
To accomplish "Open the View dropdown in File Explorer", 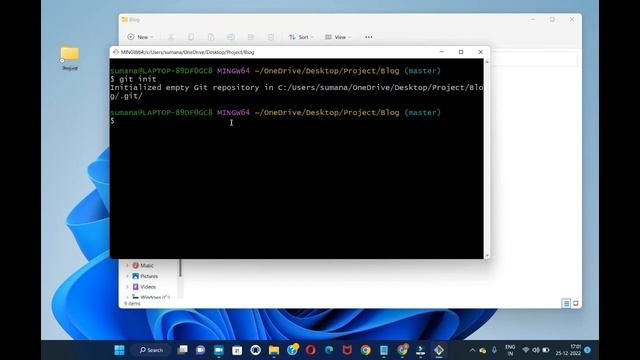I will pos(338,37).
